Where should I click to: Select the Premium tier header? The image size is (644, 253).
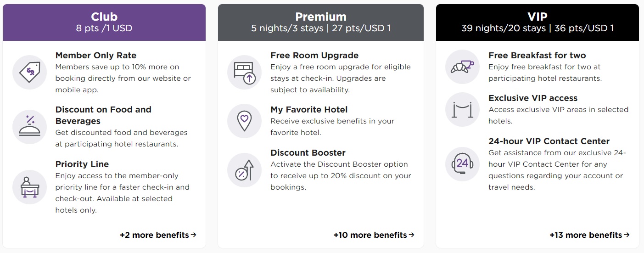(320, 22)
